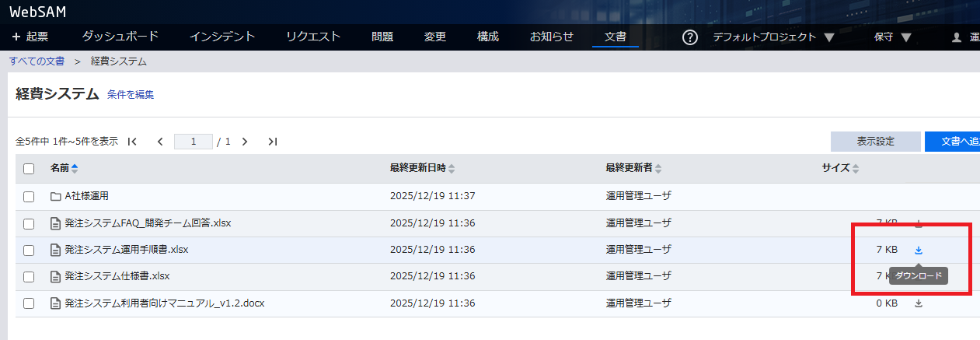Click the page number input field
This screenshot has height=340, width=980.
pyautogui.click(x=194, y=142)
